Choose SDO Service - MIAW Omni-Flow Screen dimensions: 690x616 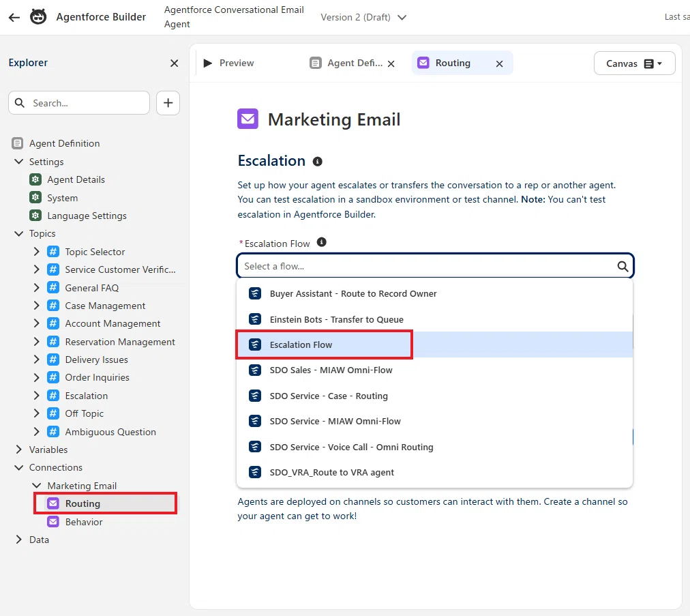tap(434, 421)
